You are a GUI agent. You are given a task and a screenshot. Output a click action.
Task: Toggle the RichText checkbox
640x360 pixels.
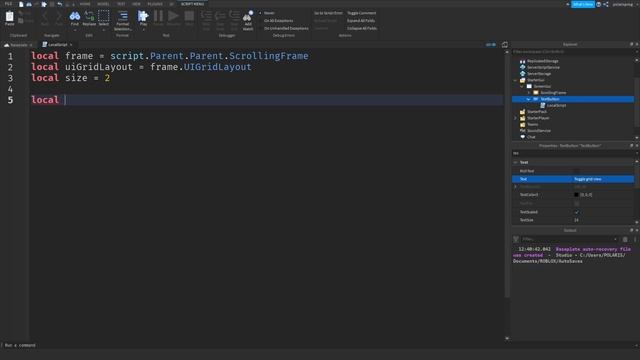click(x=576, y=171)
